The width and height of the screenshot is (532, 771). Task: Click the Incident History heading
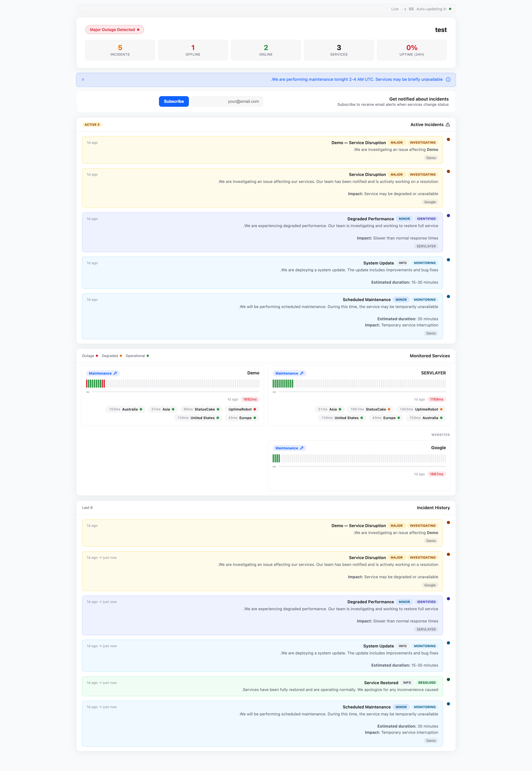433,508
